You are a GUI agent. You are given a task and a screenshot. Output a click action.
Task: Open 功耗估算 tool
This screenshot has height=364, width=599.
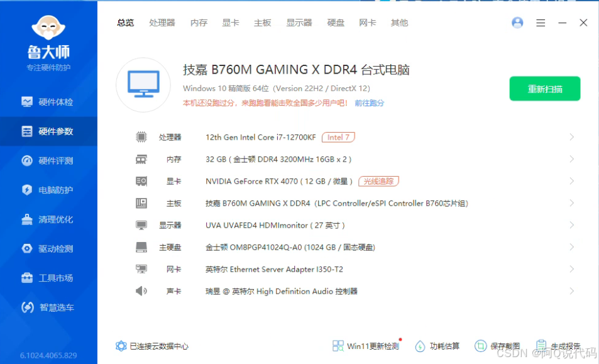[437, 346]
